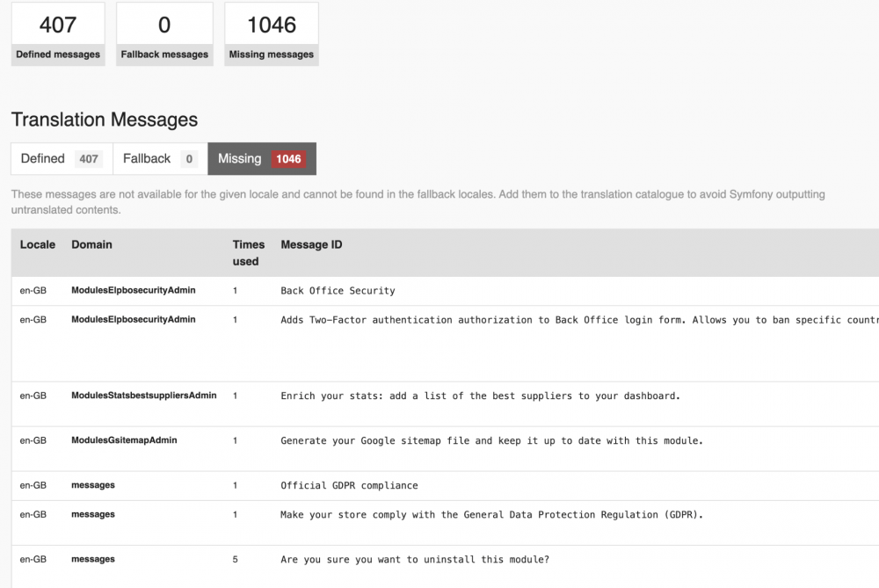Viewport: 879px width, 588px height.
Task: Click the Official GDPR compliance message row
Action: (350, 485)
